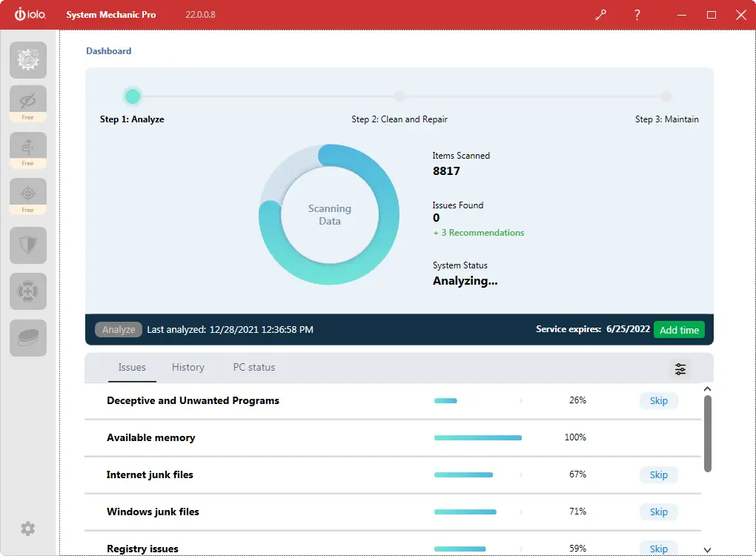Switch to the History tab

tap(188, 367)
